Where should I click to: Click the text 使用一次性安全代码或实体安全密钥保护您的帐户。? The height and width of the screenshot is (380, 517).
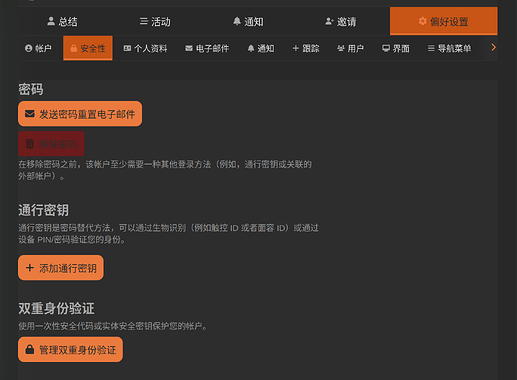tap(113, 326)
